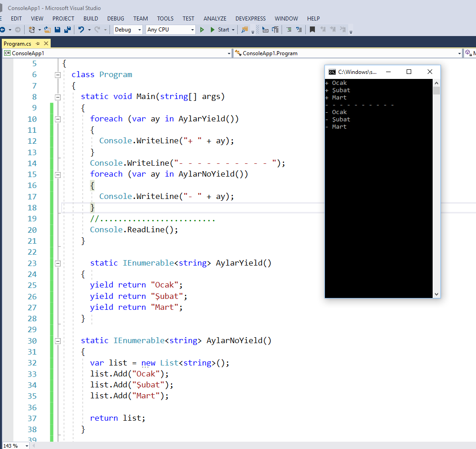Open the Any CPU platform dropdown

coord(194,29)
